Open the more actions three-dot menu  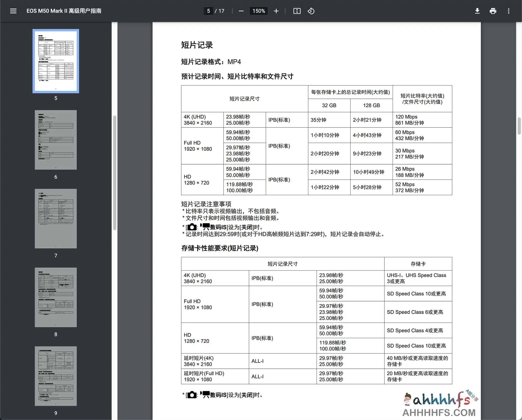point(508,11)
